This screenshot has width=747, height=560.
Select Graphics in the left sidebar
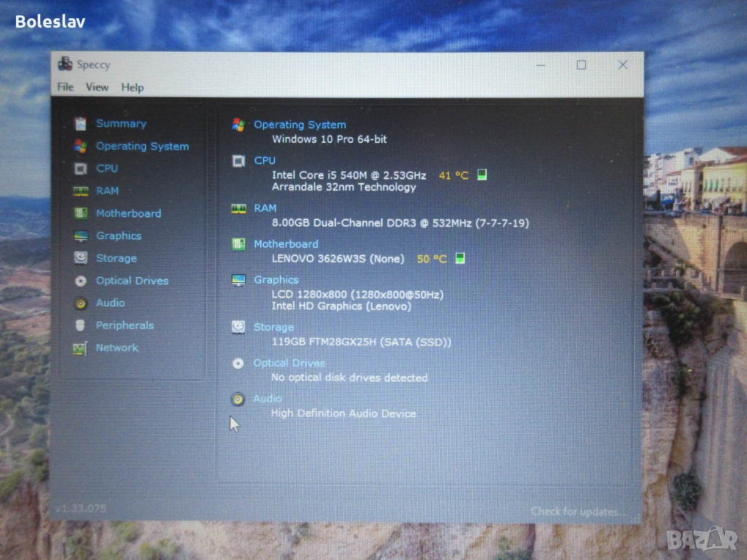[x=118, y=236]
